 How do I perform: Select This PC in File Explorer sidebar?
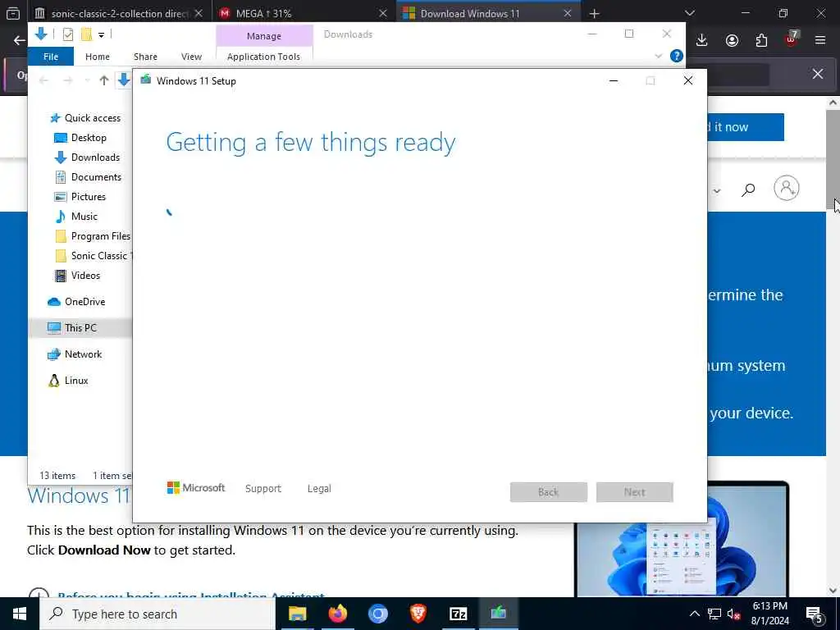coord(80,328)
